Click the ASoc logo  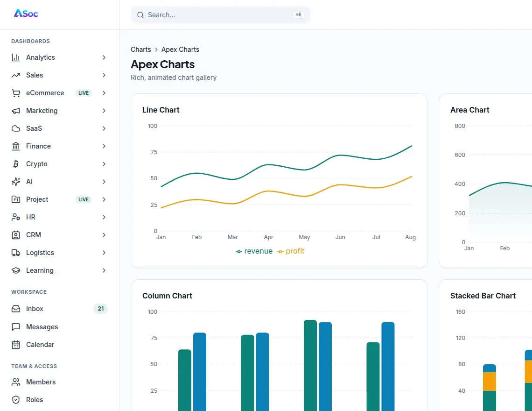click(26, 14)
